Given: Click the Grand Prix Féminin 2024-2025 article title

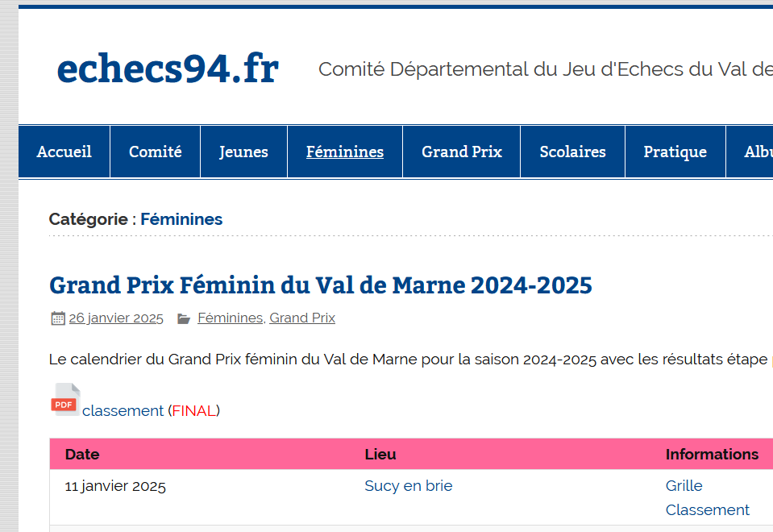Looking at the screenshot, I should (x=320, y=285).
